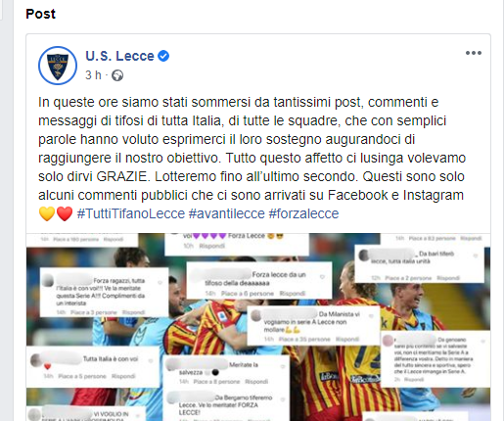Open photo at "Tutta Italia è con voi" comment
Viewport: 504px width, 421px height.
coord(93,366)
